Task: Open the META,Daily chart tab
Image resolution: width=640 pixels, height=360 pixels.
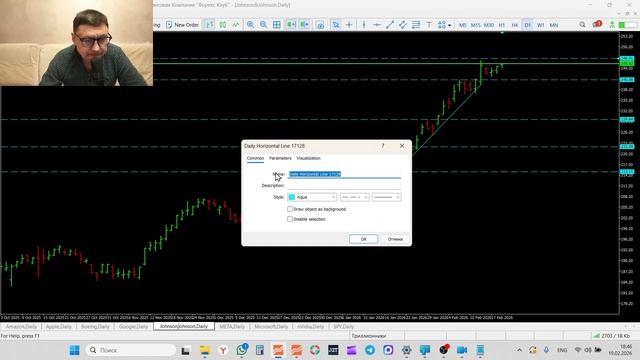Action: (x=232, y=327)
